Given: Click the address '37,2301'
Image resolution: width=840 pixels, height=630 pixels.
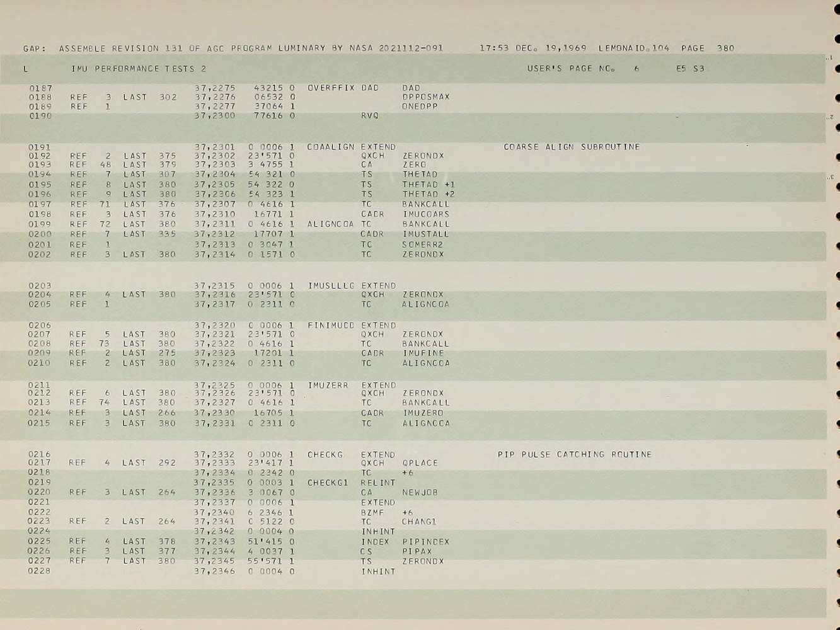Looking at the screenshot, I should click(215, 147).
